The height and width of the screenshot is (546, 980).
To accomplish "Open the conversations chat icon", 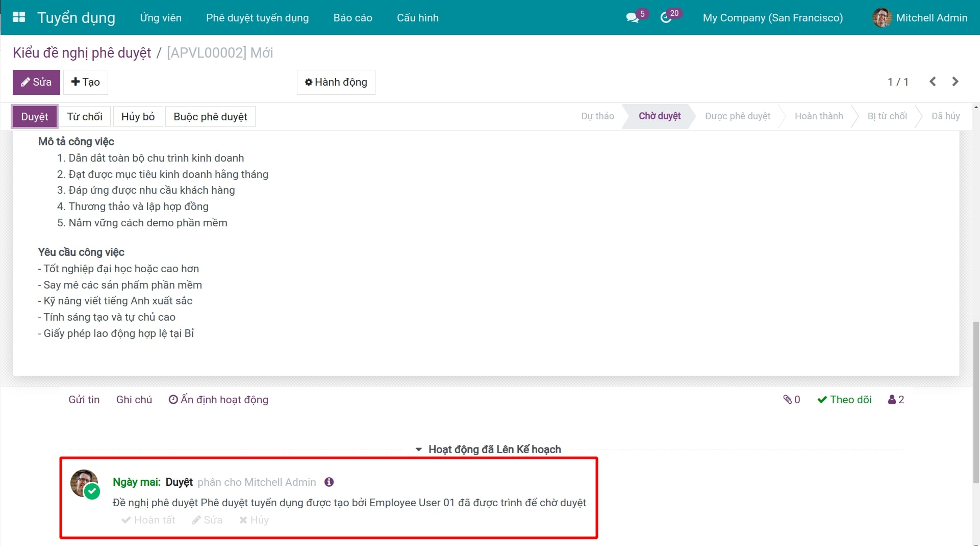I will [x=633, y=18].
